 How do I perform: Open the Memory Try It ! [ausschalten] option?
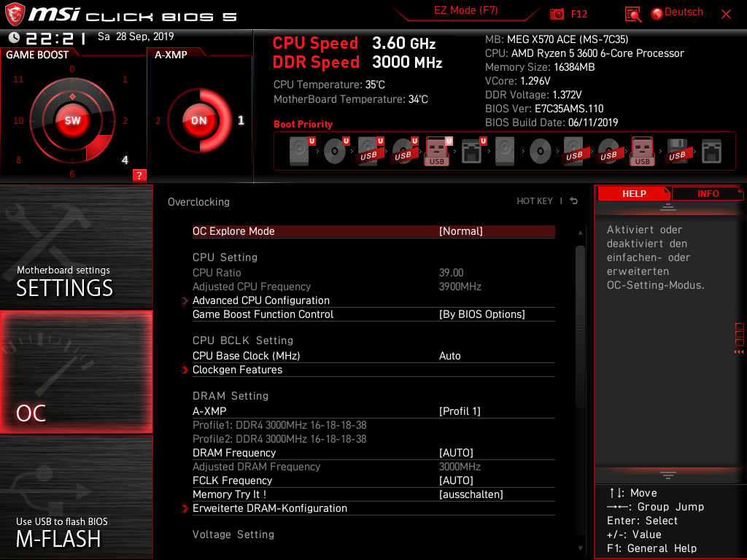[x=373, y=494]
